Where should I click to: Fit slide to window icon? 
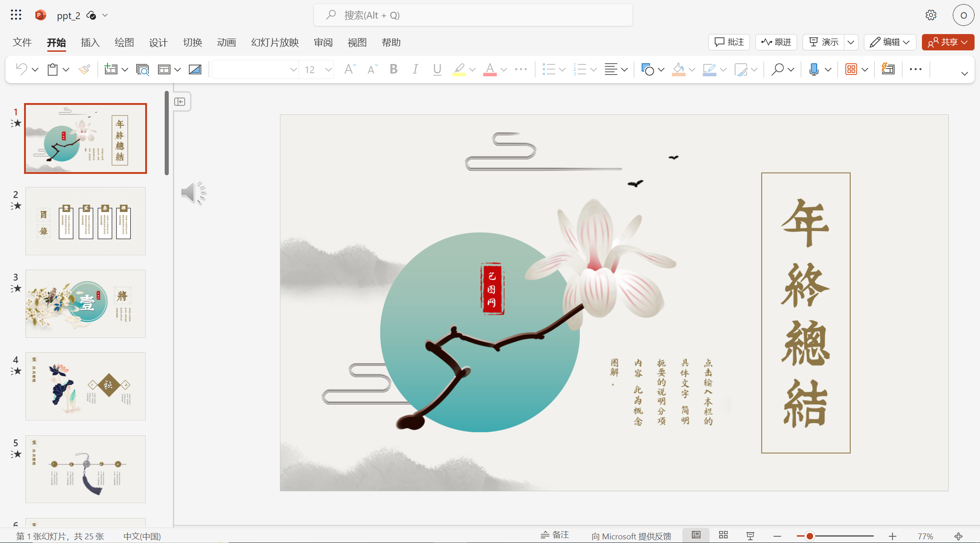(x=959, y=536)
